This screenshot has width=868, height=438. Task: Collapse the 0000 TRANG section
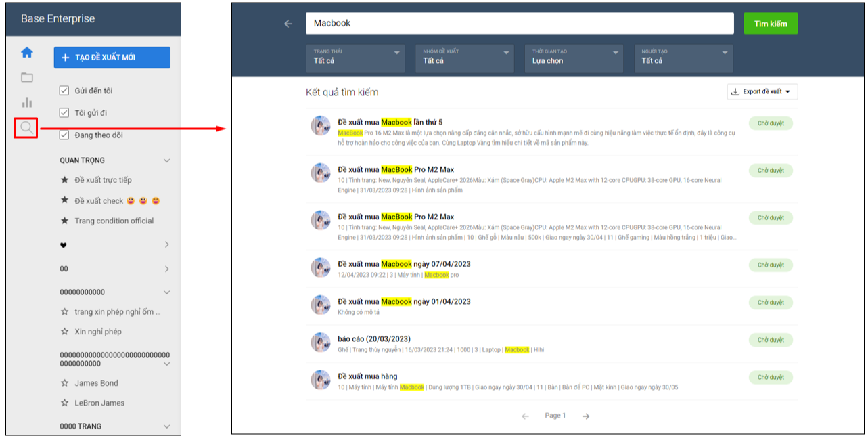(x=167, y=426)
